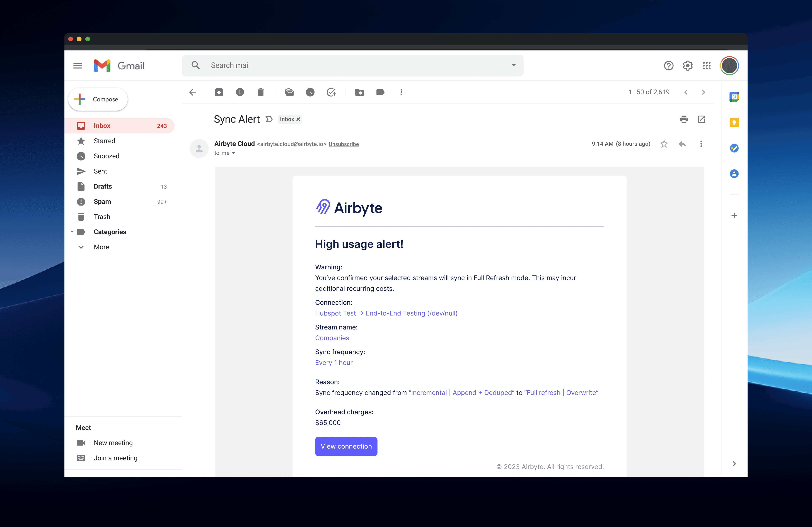812x527 pixels.
Task: Delete the email with trash icon
Action: pos(261,92)
